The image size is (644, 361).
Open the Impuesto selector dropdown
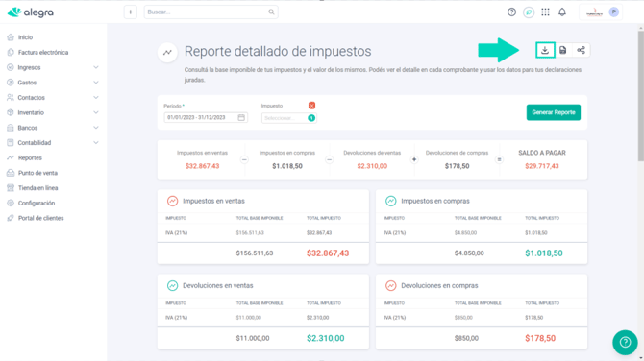coord(288,118)
